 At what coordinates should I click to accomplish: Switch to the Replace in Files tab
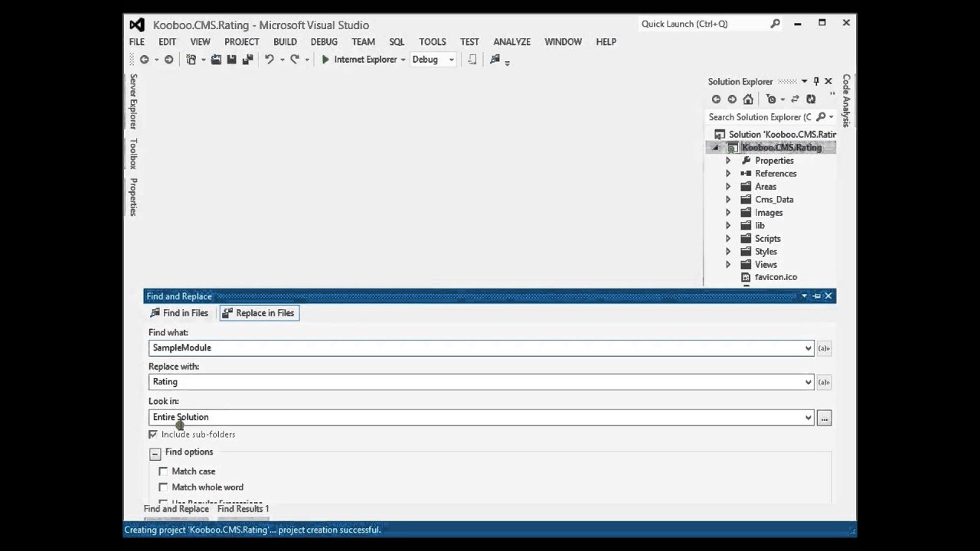(x=259, y=313)
